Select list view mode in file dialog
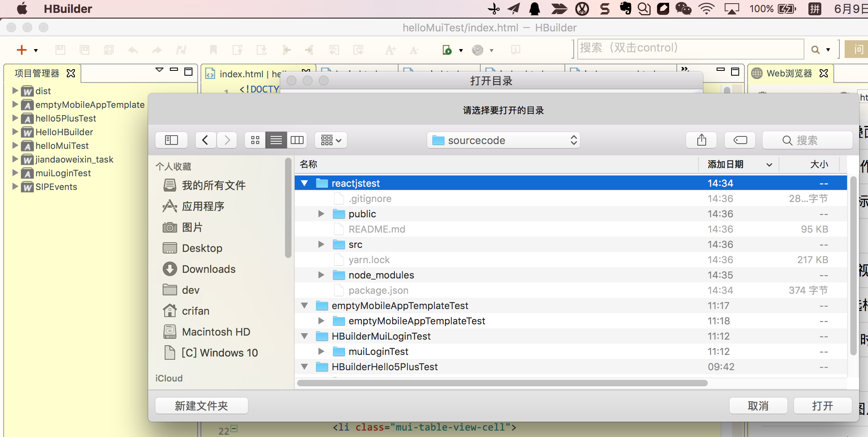The height and width of the screenshot is (437, 868). [x=276, y=140]
